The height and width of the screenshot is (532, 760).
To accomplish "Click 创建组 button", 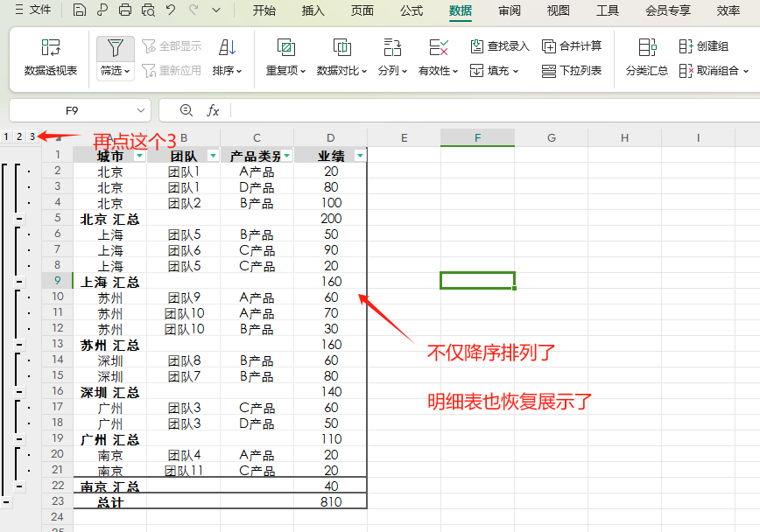I will click(x=703, y=46).
